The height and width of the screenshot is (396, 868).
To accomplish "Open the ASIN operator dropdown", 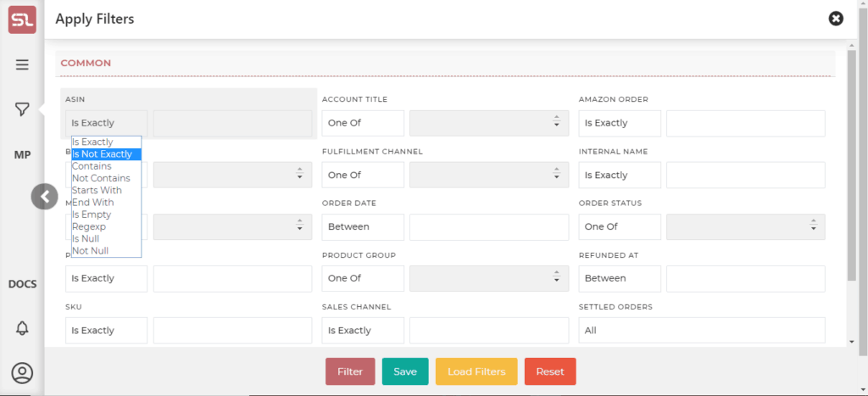I will tap(106, 123).
